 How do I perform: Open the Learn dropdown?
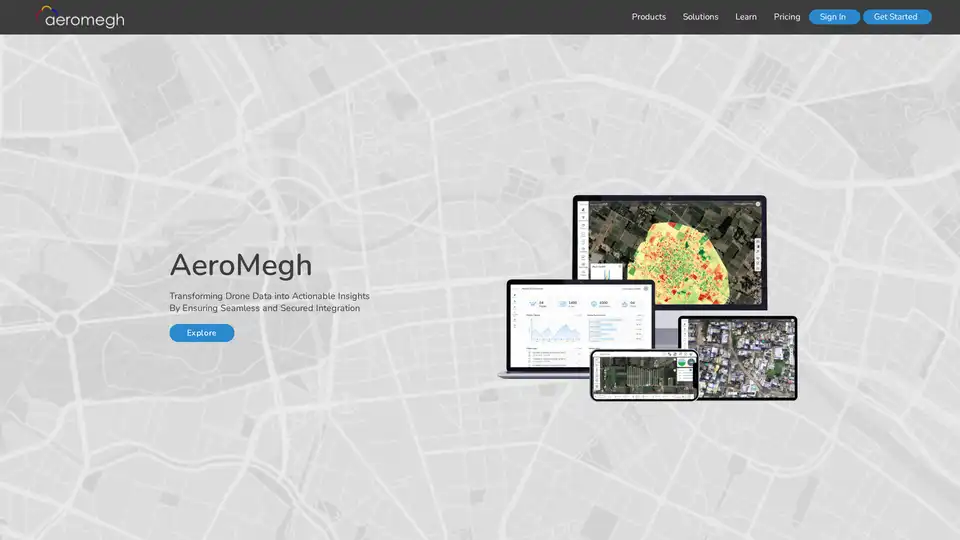[x=746, y=17]
